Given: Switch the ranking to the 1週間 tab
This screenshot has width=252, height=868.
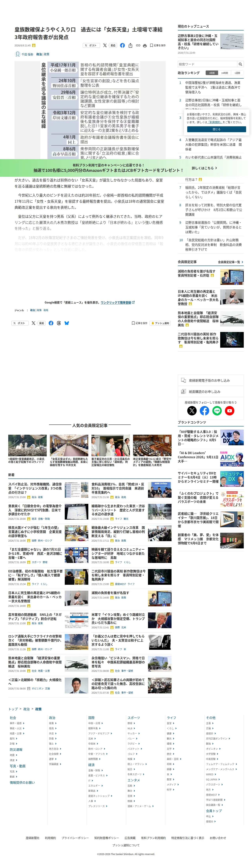Looking at the screenshot, I should coord(237,73).
